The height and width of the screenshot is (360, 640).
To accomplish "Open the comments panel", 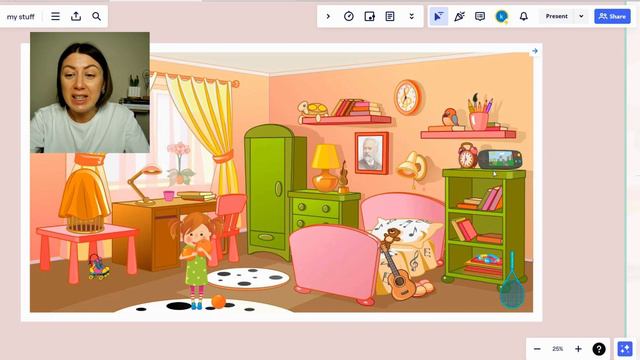I will (480, 16).
